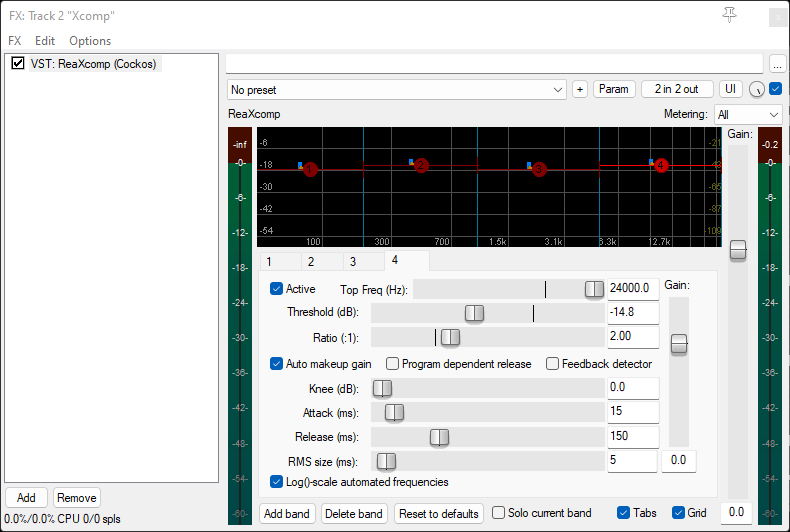Click the Threshold value field -14.8
Viewport: 790px width, 532px height.
coord(633,313)
